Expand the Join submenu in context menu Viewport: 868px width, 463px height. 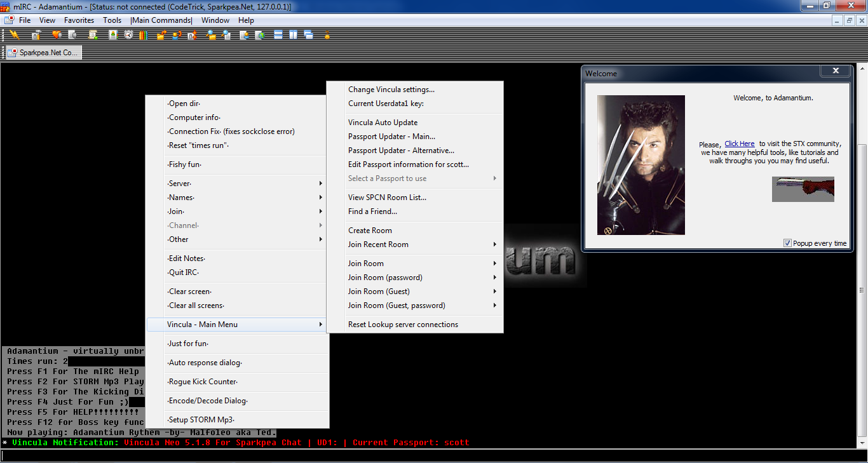click(x=238, y=211)
